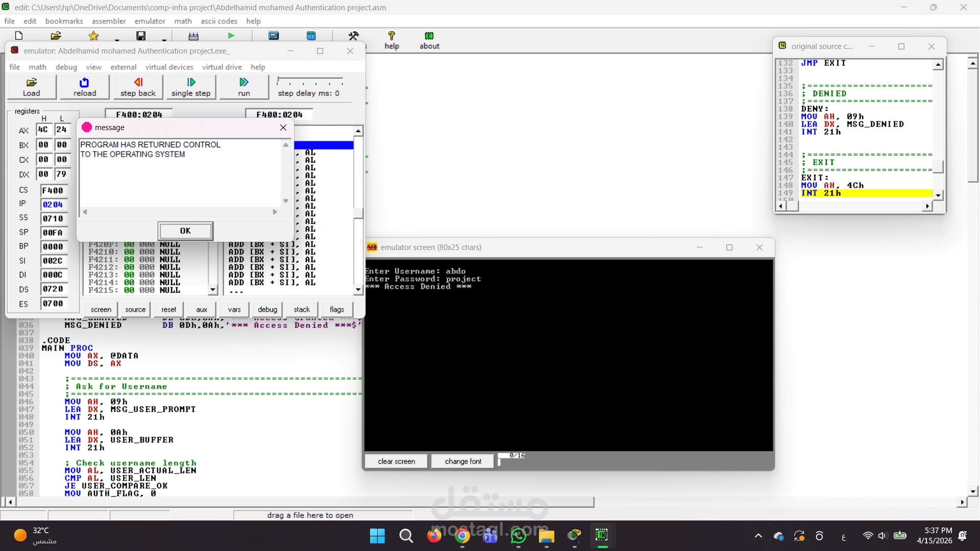
Task: Click the new file icon
Action: pos(19,36)
